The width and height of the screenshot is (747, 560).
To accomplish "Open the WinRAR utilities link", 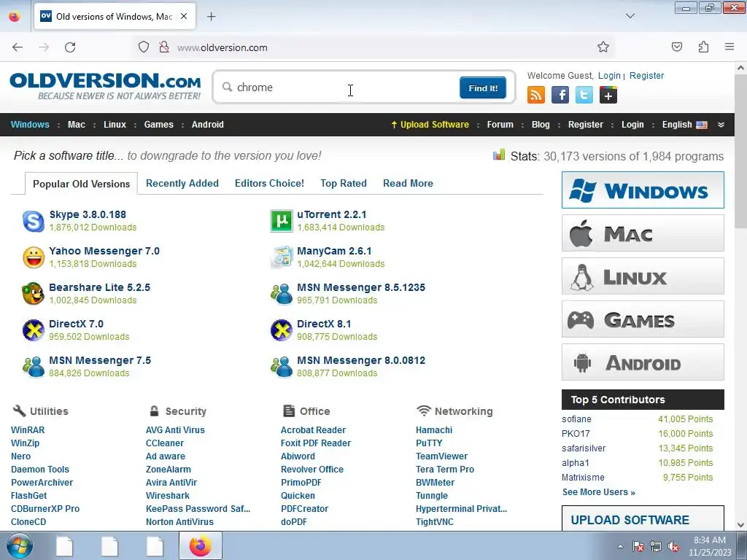I will (x=28, y=430).
